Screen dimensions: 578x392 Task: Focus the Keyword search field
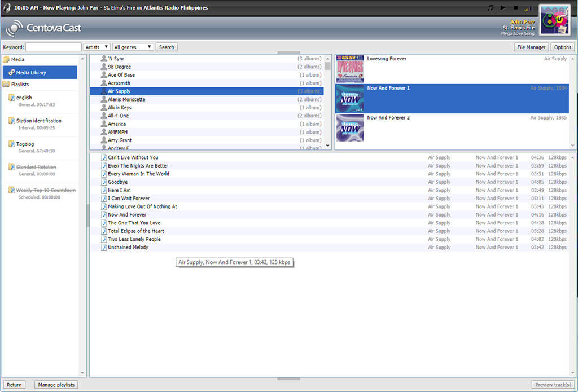[x=54, y=47]
